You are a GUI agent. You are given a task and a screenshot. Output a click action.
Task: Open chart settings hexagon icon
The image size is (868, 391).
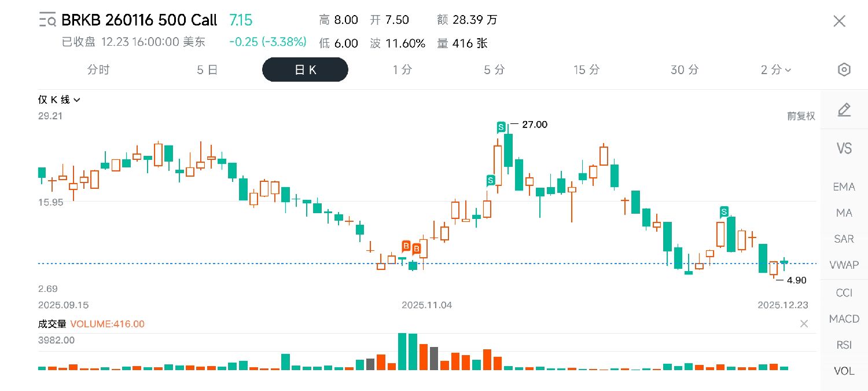pyautogui.click(x=844, y=70)
